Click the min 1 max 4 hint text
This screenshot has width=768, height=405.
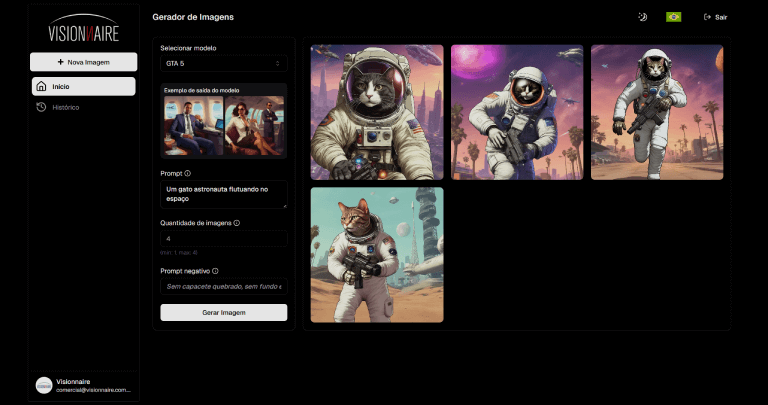pyautogui.click(x=179, y=253)
